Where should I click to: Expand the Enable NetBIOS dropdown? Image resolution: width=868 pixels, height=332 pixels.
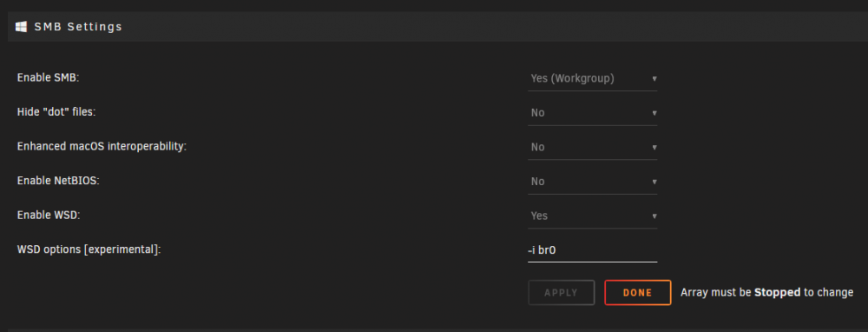click(x=592, y=182)
